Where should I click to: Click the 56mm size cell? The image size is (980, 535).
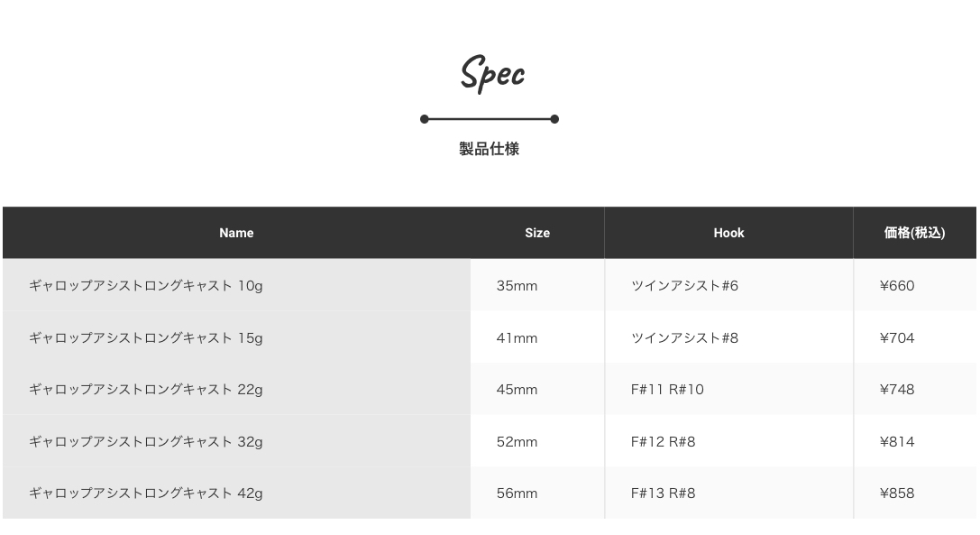(x=517, y=493)
